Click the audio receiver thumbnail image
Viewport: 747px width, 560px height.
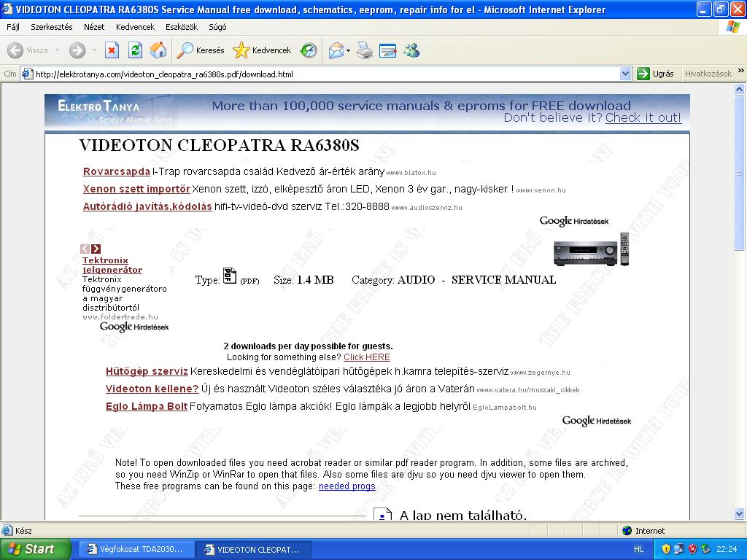[591, 249]
